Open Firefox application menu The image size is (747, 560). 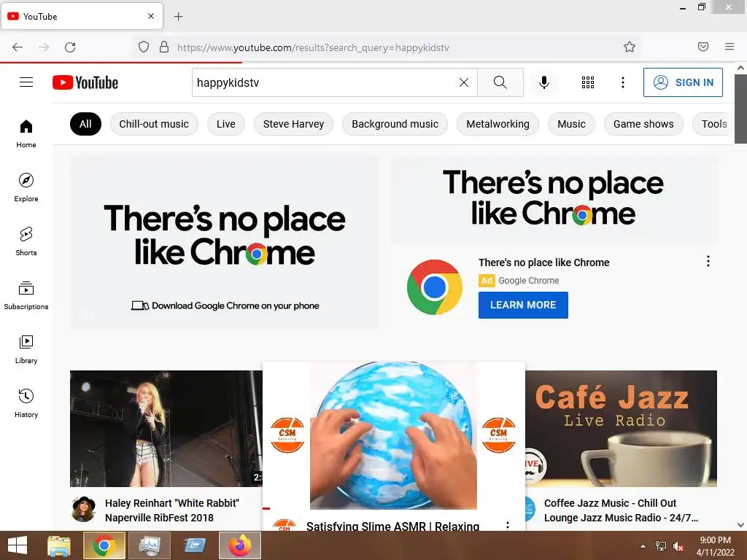point(729,47)
